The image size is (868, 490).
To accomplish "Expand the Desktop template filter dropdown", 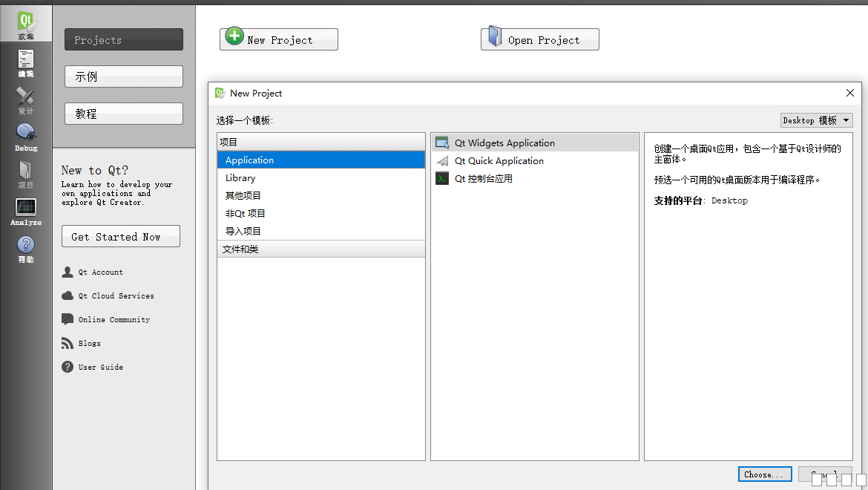I will point(816,120).
